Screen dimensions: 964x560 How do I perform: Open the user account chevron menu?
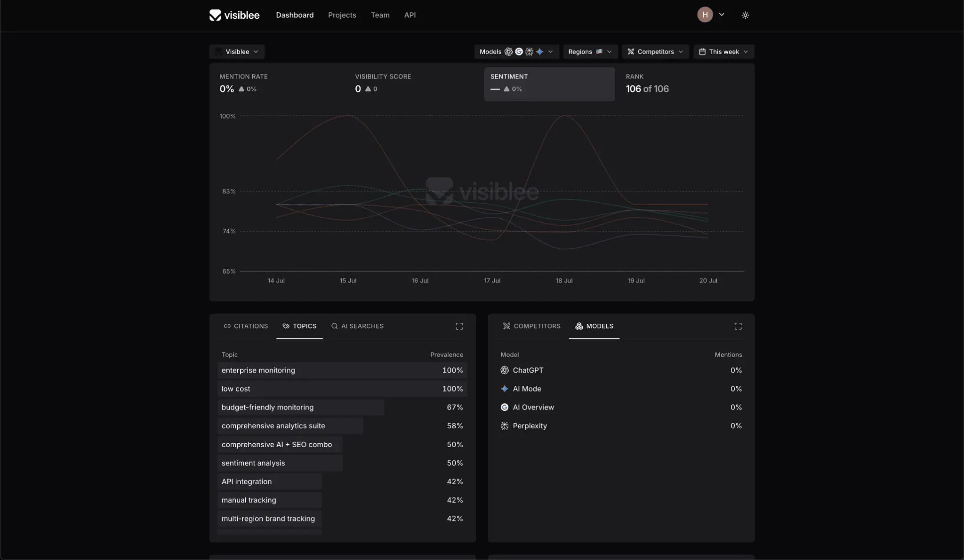(722, 15)
